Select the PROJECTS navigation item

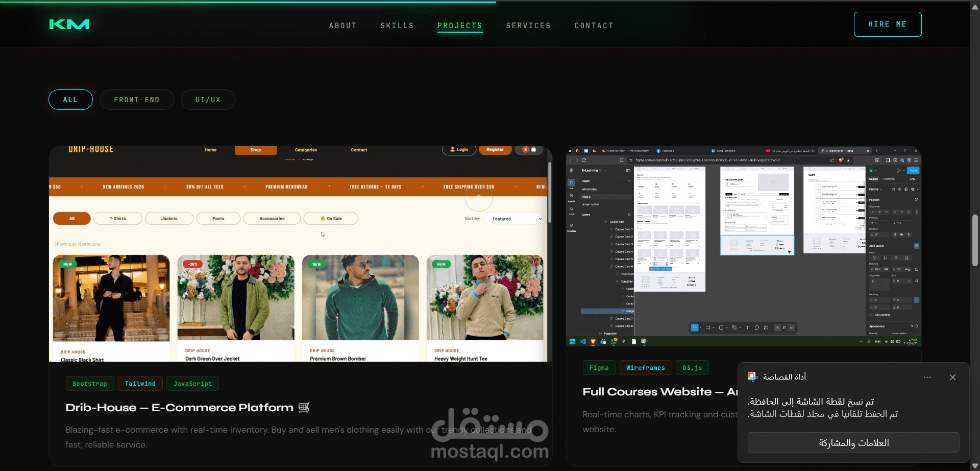coord(460,26)
